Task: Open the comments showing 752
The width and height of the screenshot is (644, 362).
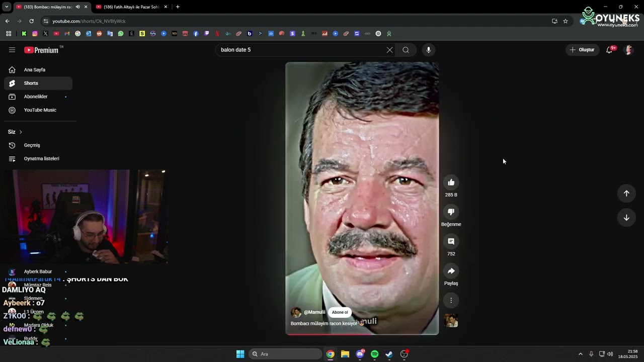Action: pyautogui.click(x=451, y=241)
